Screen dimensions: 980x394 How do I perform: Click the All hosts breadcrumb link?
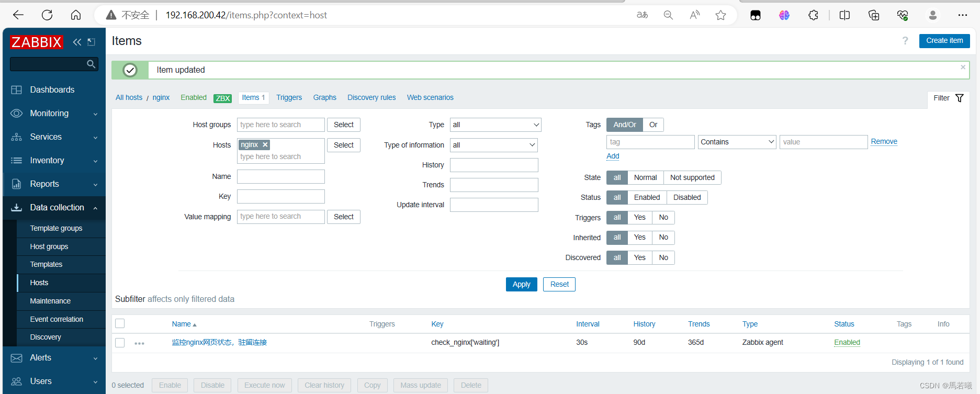(129, 97)
